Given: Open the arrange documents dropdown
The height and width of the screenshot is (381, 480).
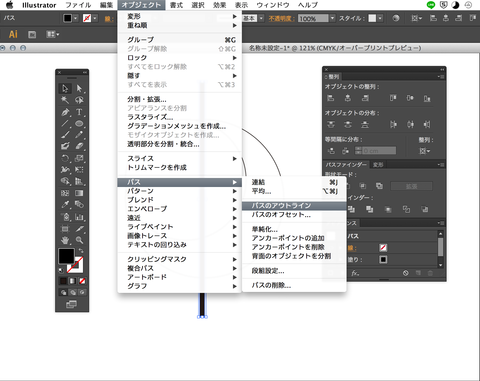Looking at the screenshot, I should [53, 34].
